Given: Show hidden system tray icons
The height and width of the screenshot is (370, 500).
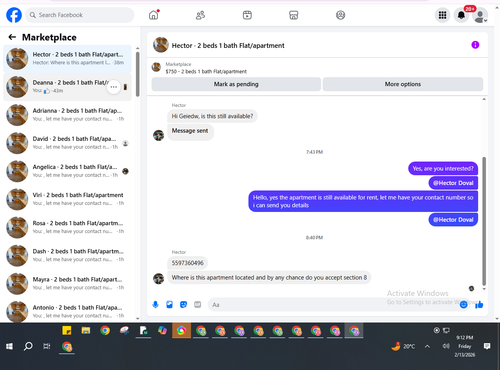Looking at the screenshot, I should (427, 346).
